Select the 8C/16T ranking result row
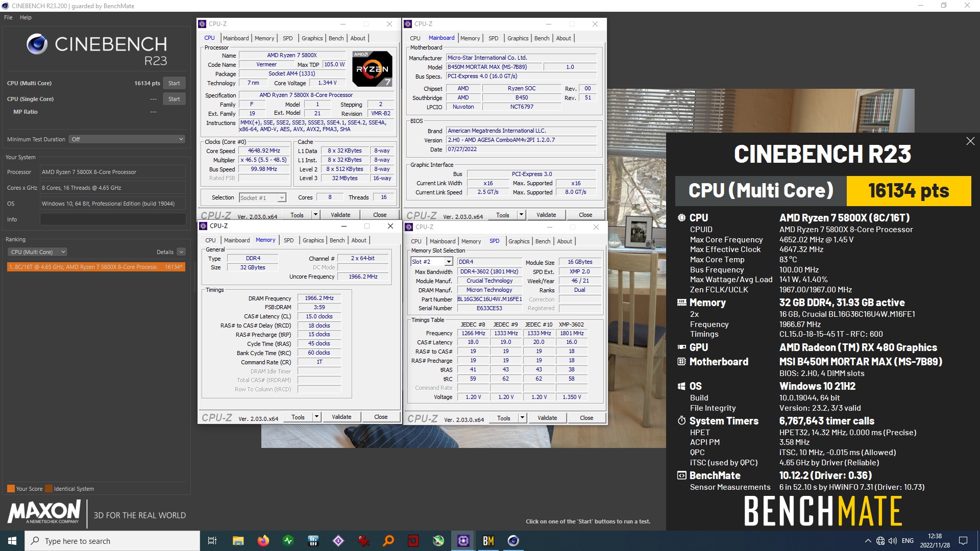 coord(96,267)
